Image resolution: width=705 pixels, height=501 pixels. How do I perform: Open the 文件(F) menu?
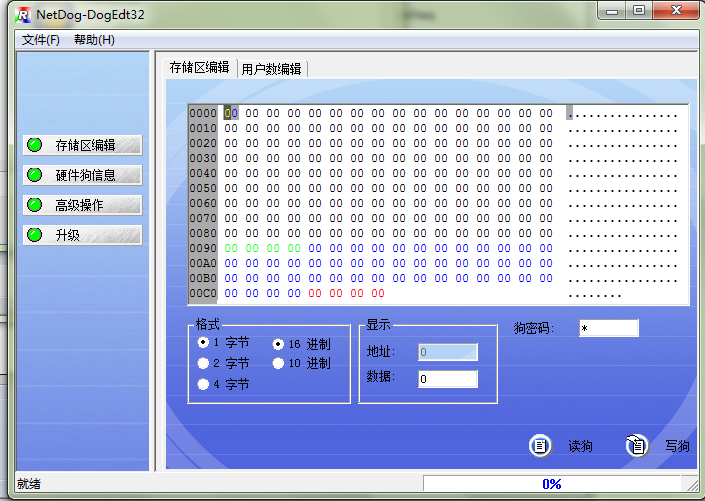pyautogui.click(x=40, y=40)
